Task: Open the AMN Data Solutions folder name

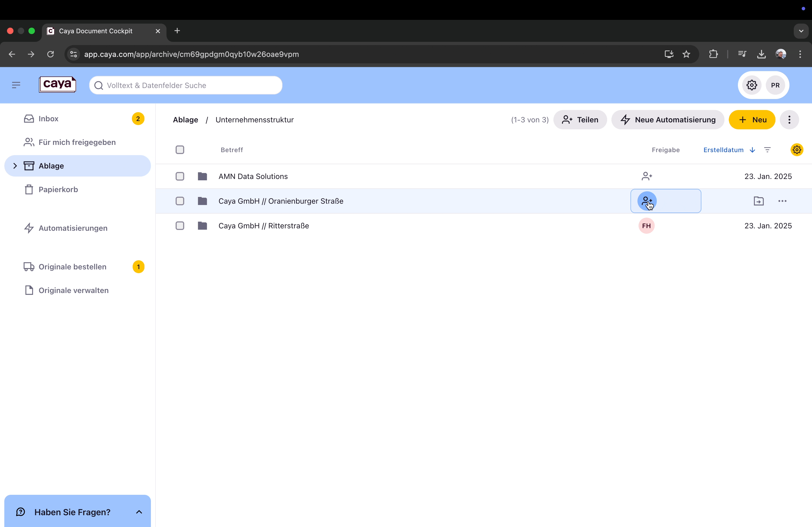Action: 253,176
